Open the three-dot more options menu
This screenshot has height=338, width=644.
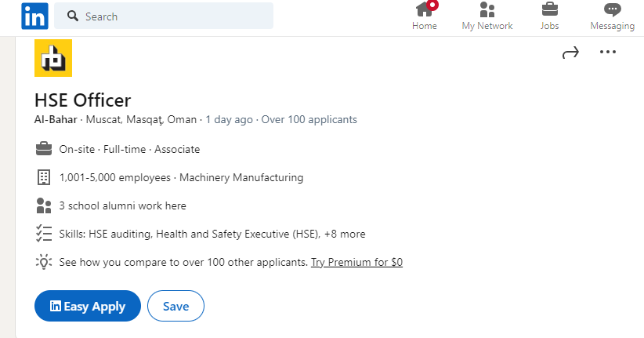point(608,52)
